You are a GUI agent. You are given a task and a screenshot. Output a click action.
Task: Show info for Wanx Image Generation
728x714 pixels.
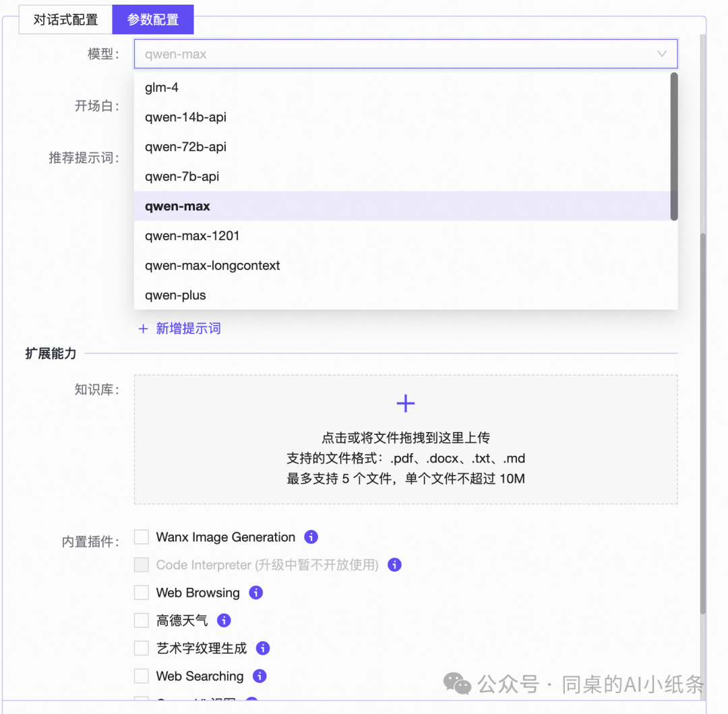click(311, 537)
